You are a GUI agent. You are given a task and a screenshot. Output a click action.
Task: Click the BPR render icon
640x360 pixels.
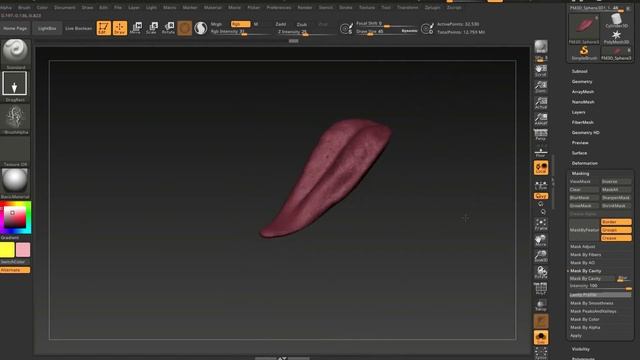tap(541, 47)
